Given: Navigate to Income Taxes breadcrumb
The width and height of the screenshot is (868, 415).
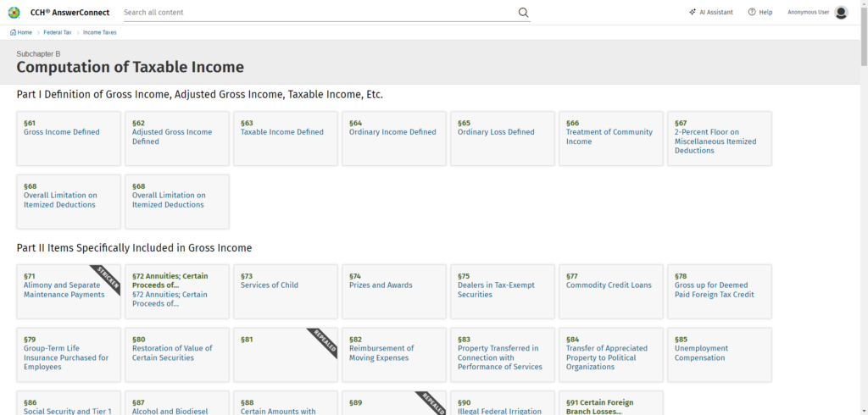Looking at the screenshot, I should 99,32.
